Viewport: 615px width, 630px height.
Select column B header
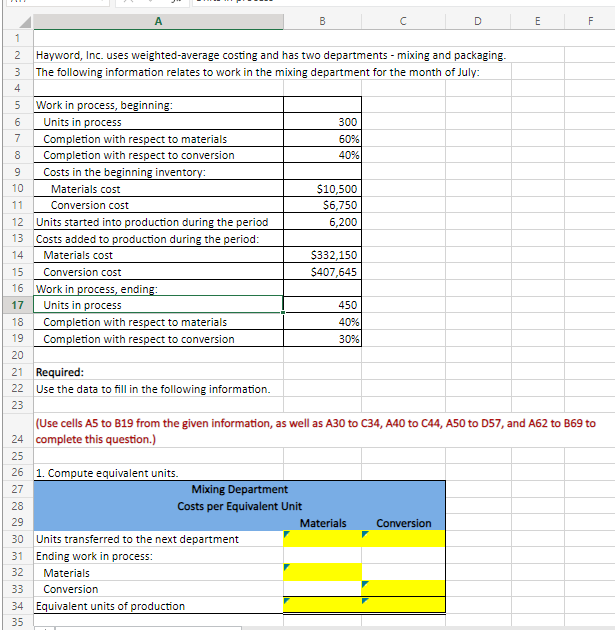tap(322, 21)
